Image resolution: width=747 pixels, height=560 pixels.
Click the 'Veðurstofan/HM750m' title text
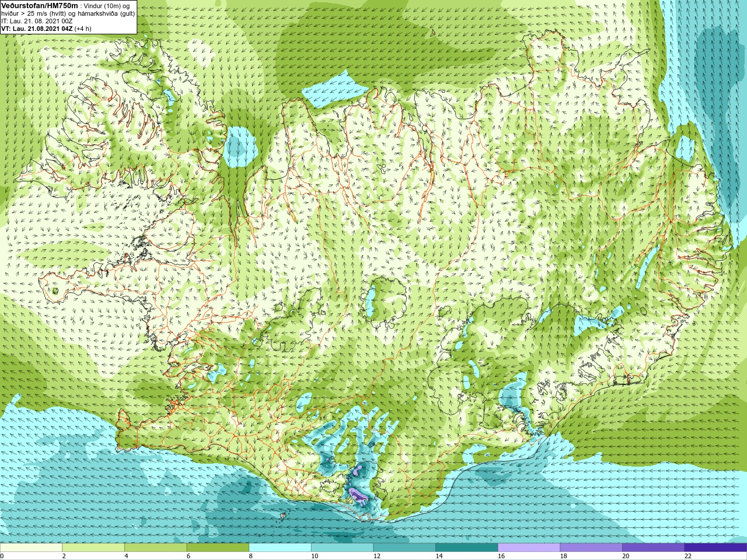point(40,5)
